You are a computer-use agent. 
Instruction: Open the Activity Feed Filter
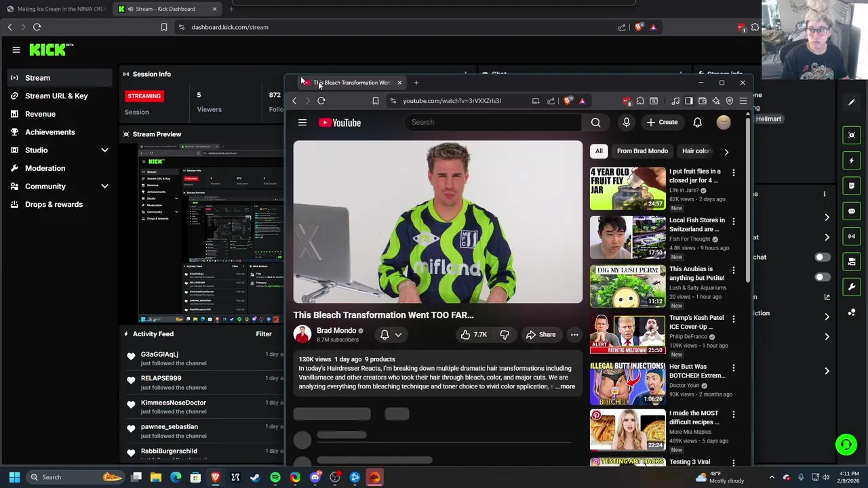pyautogui.click(x=264, y=334)
